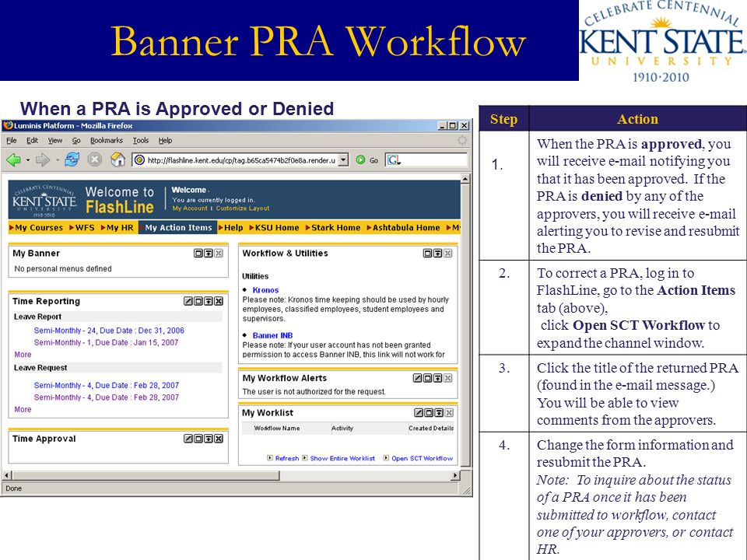Minimize the My Workflow Alerts channel
The width and height of the screenshot is (747, 560).
point(438,378)
